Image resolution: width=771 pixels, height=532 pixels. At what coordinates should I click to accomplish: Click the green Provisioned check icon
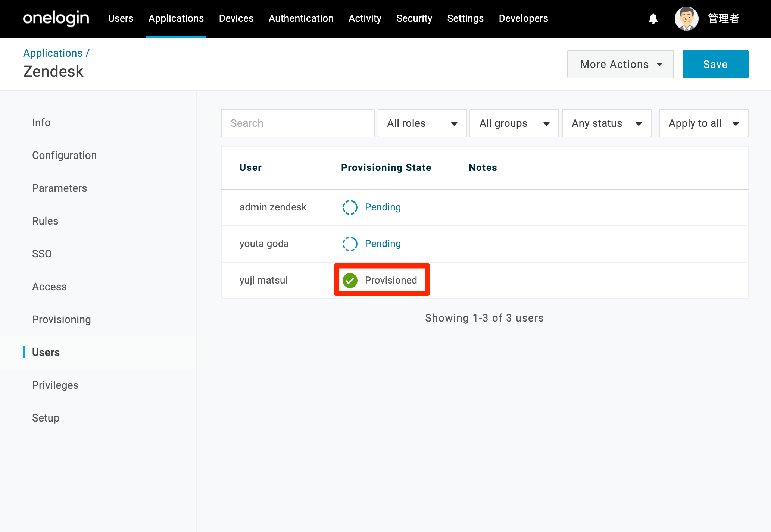pos(350,281)
